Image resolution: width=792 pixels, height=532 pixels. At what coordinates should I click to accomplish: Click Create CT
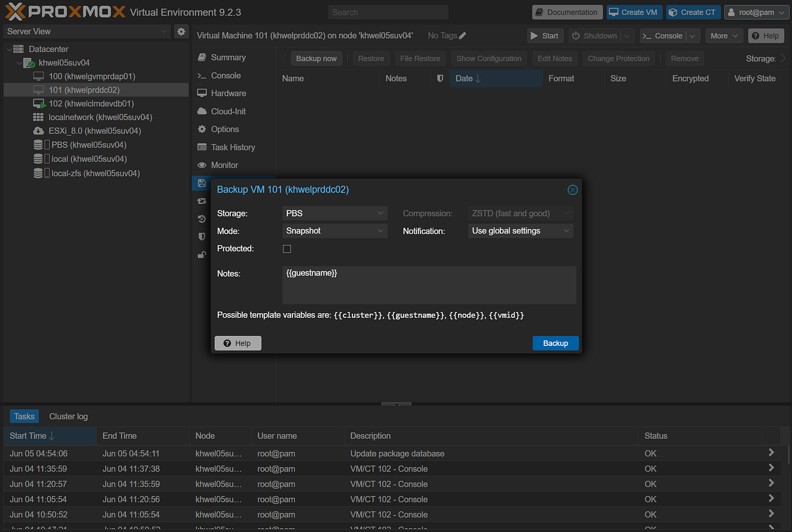click(x=693, y=12)
